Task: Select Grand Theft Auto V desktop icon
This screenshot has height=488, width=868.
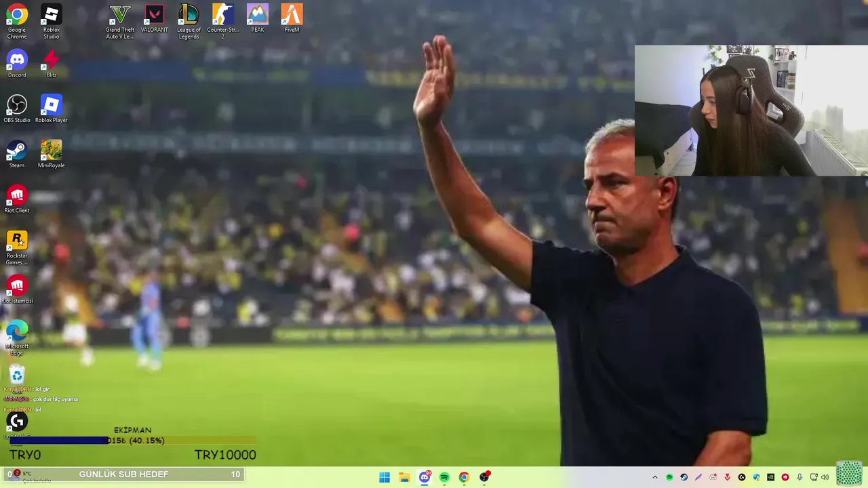Action: pos(120,20)
